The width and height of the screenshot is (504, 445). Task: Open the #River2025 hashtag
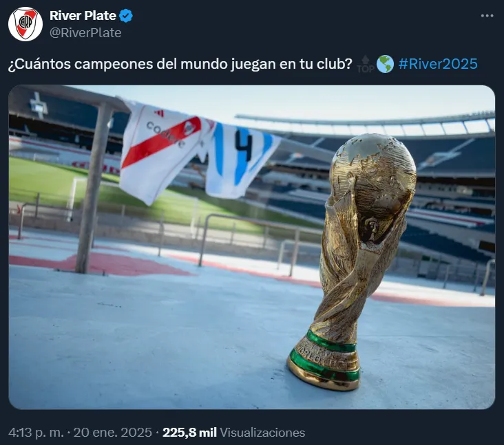[438, 63]
